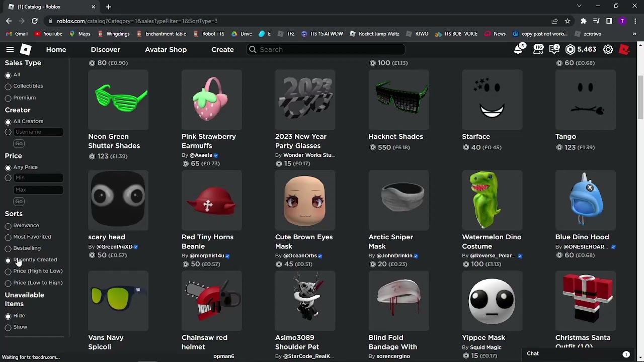Go to Discover in navbar
Viewport: 644px width, 362px height.
click(105, 49)
